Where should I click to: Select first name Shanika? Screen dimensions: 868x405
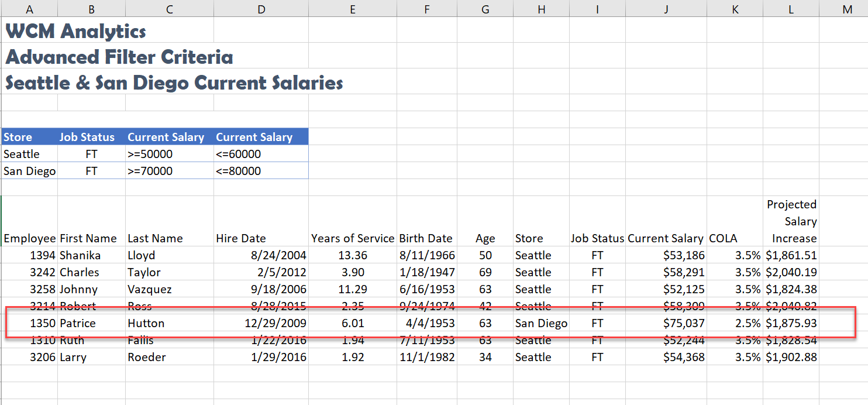pos(91,255)
